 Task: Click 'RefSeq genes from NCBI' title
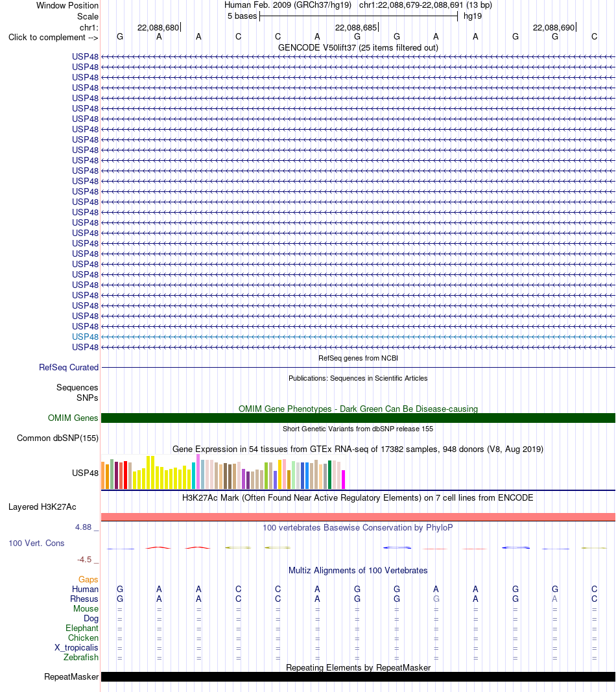tap(358, 359)
